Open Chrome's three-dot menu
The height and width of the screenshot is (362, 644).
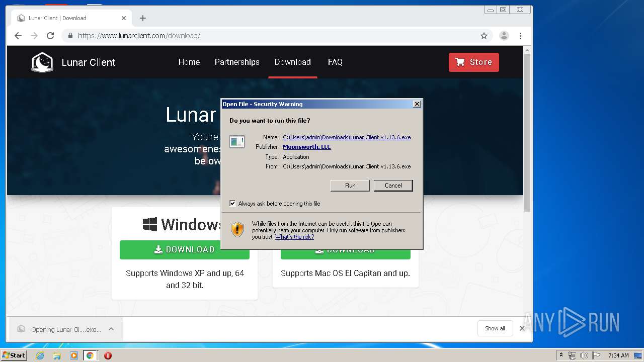click(520, 36)
